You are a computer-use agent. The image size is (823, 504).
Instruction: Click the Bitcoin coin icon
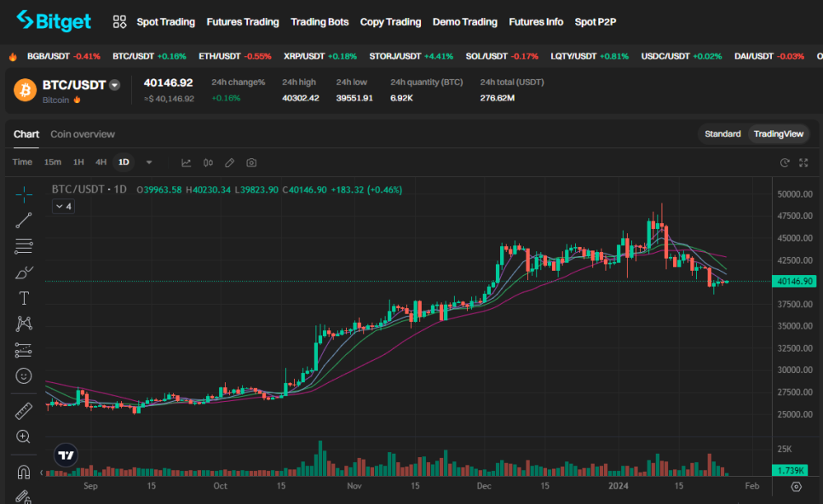tap(25, 89)
